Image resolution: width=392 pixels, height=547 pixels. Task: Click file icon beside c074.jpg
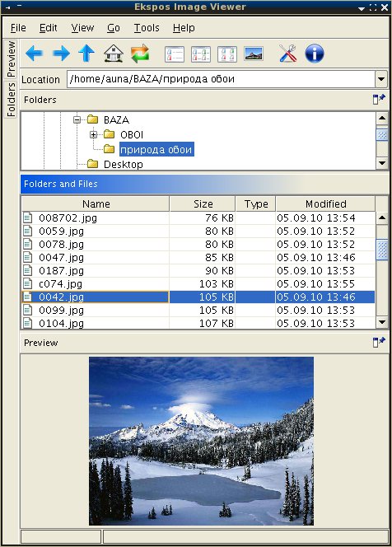[x=27, y=283]
